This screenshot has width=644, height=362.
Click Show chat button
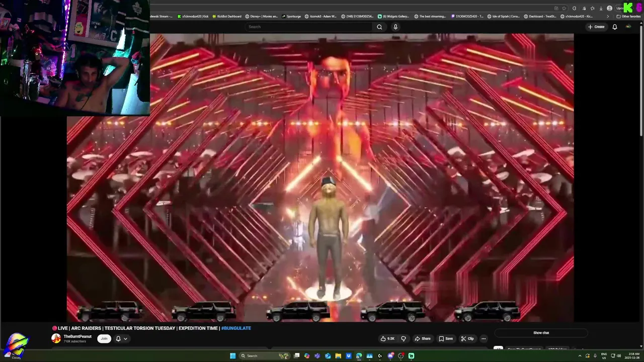coord(541,333)
